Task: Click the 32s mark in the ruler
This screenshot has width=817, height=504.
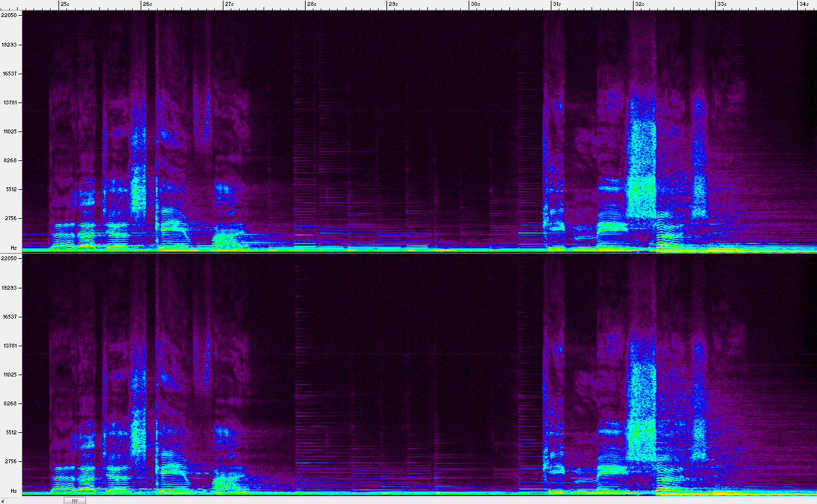Action: click(638, 4)
